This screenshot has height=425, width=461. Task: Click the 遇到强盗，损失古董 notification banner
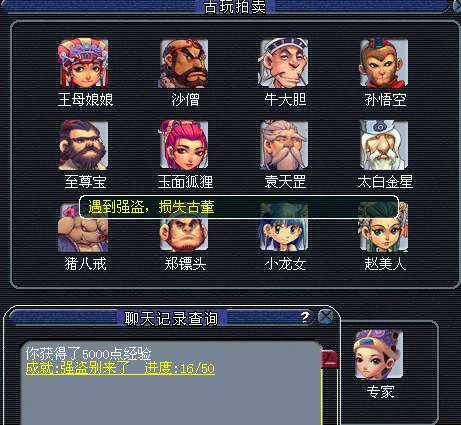point(239,207)
